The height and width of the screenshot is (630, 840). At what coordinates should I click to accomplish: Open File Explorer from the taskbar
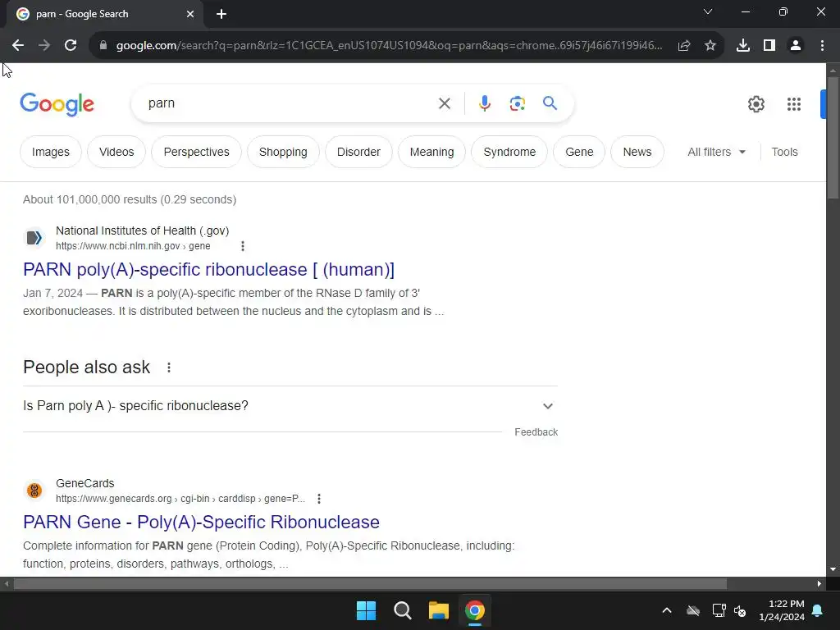[x=438, y=610]
